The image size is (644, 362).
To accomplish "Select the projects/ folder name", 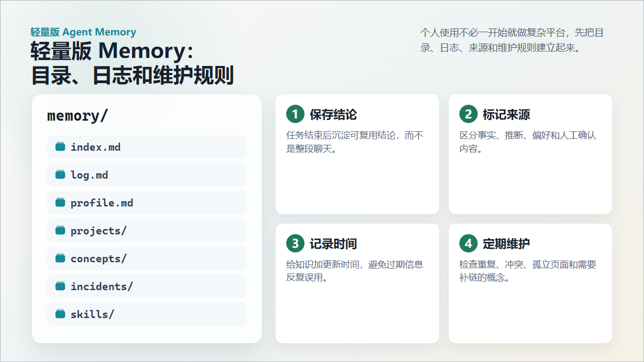I will point(99,231).
